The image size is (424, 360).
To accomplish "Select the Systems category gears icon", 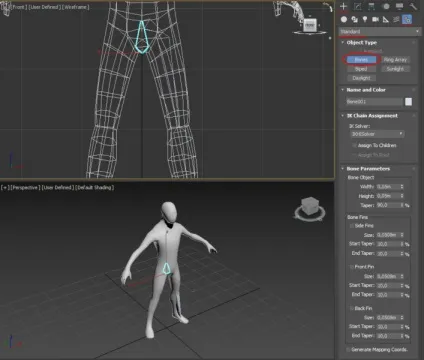I will [x=407, y=19].
